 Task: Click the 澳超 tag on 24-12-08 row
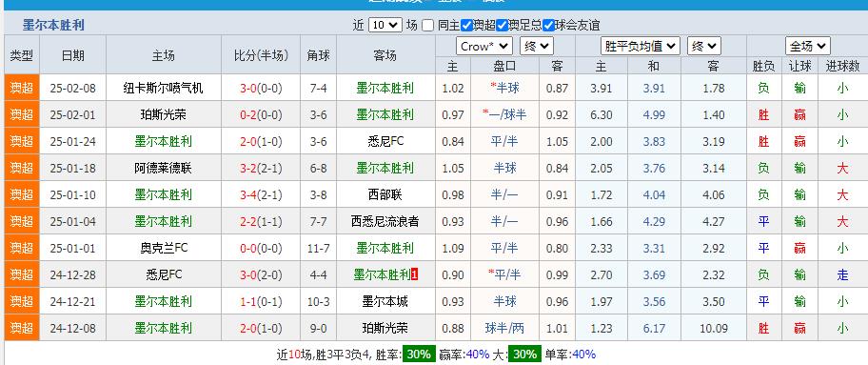[x=22, y=328]
